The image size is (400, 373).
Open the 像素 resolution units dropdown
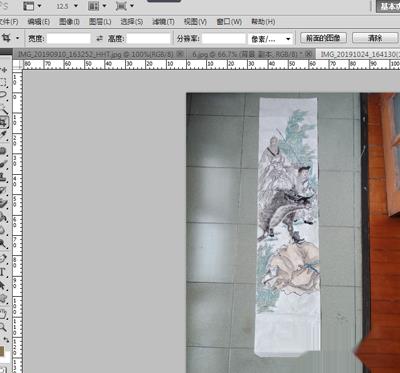tap(271, 39)
